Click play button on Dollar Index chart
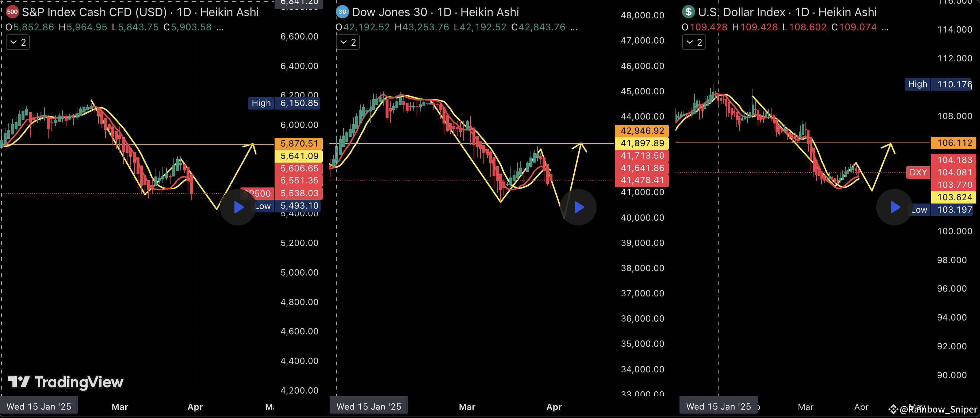Image resolution: width=980 pixels, height=418 pixels. click(x=895, y=207)
